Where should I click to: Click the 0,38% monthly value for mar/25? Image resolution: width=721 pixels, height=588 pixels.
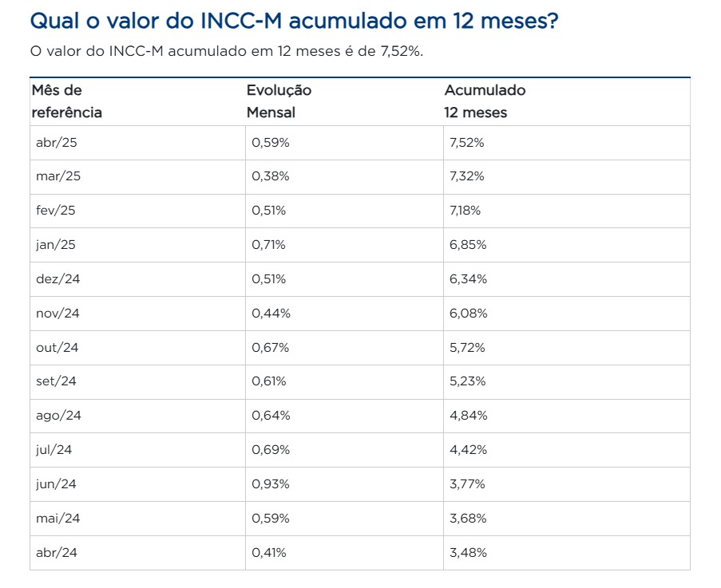[x=271, y=176]
